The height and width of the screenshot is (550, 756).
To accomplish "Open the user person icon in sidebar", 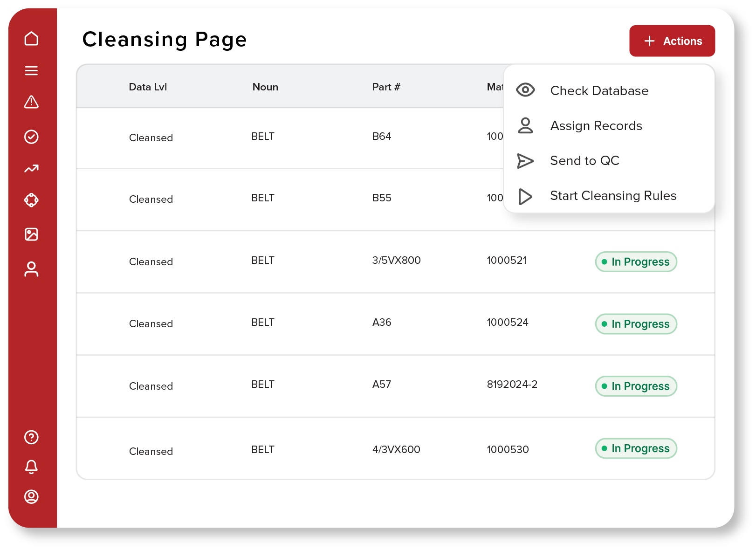I will [31, 269].
